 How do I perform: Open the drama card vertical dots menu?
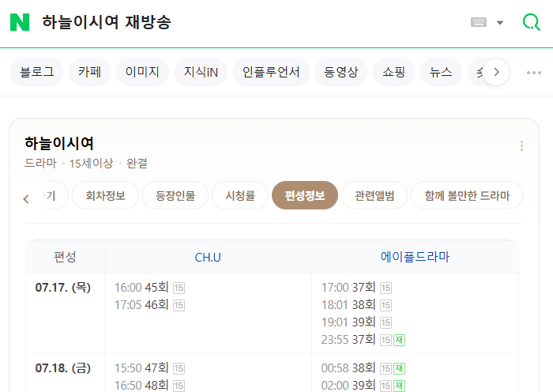[521, 145]
